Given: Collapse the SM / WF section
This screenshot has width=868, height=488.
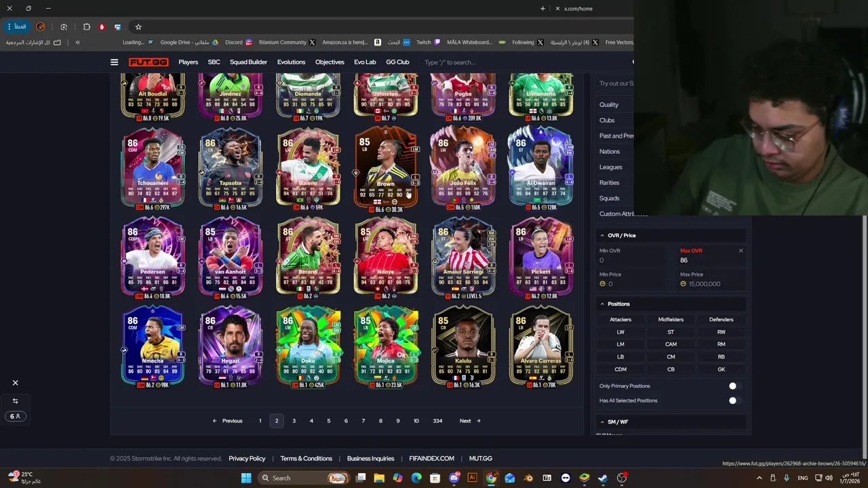Looking at the screenshot, I should pyautogui.click(x=671, y=422).
